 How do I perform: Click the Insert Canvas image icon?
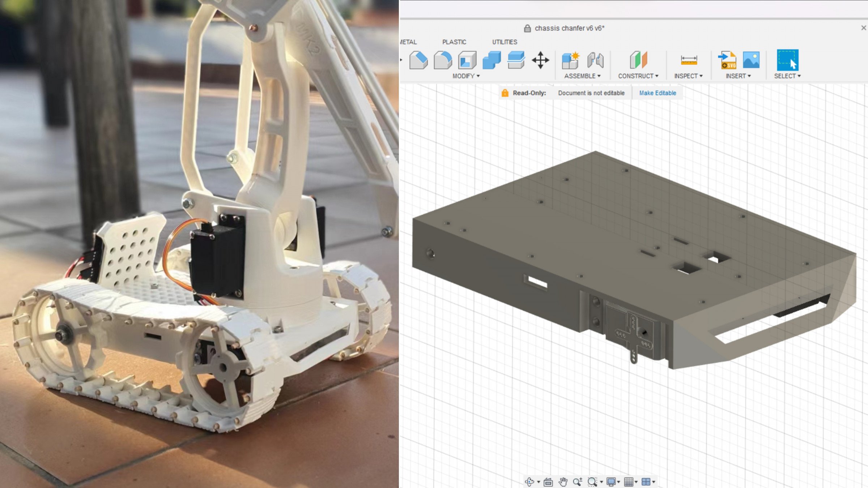pos(751,60)
